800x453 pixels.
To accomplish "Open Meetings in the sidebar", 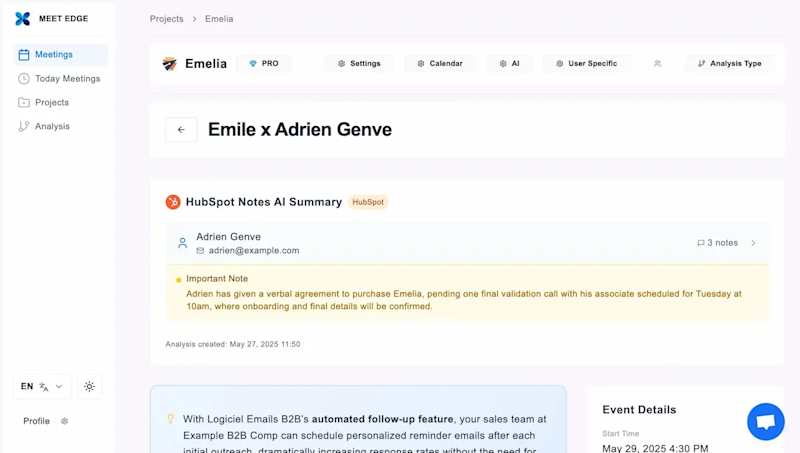I will [60, 55].
